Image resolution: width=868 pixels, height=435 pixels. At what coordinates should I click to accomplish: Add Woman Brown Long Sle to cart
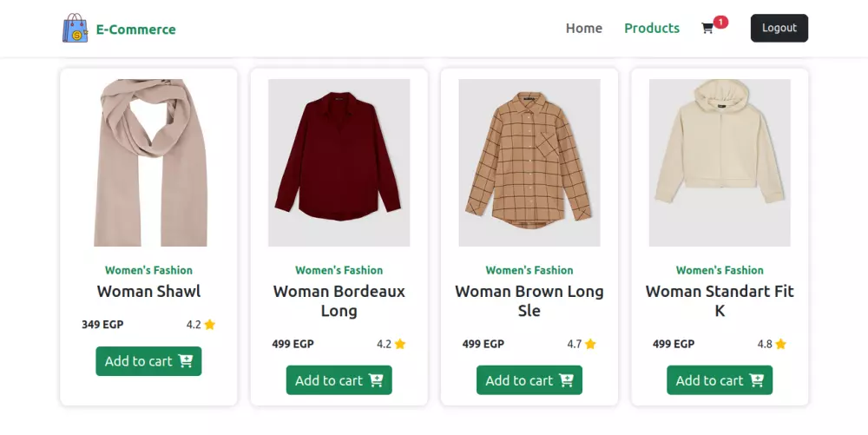pos(529,380)
